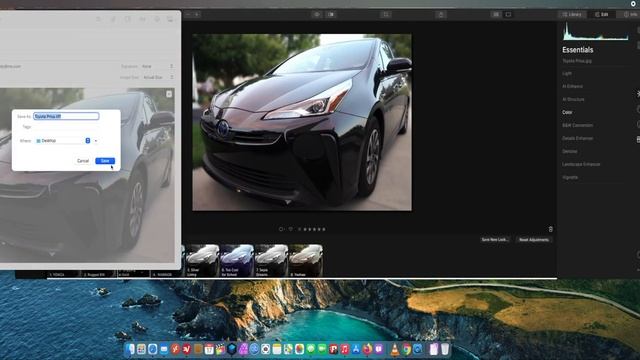
Task: Click the Save button in the dialog
Action: [105, 161]
